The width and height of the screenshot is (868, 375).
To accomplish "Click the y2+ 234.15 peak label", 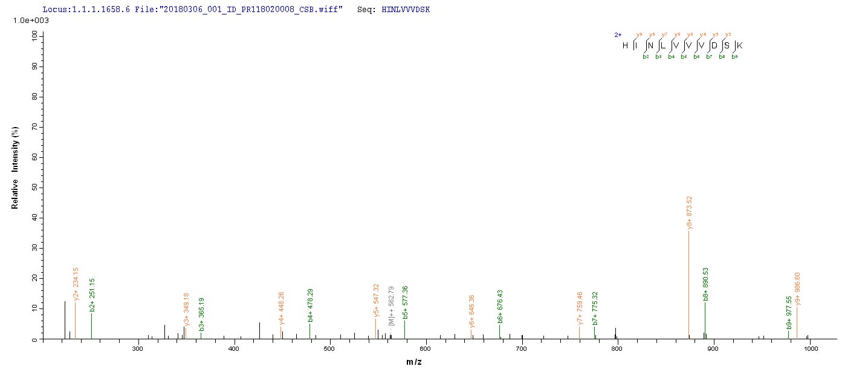I will click(x=76, y=284).
